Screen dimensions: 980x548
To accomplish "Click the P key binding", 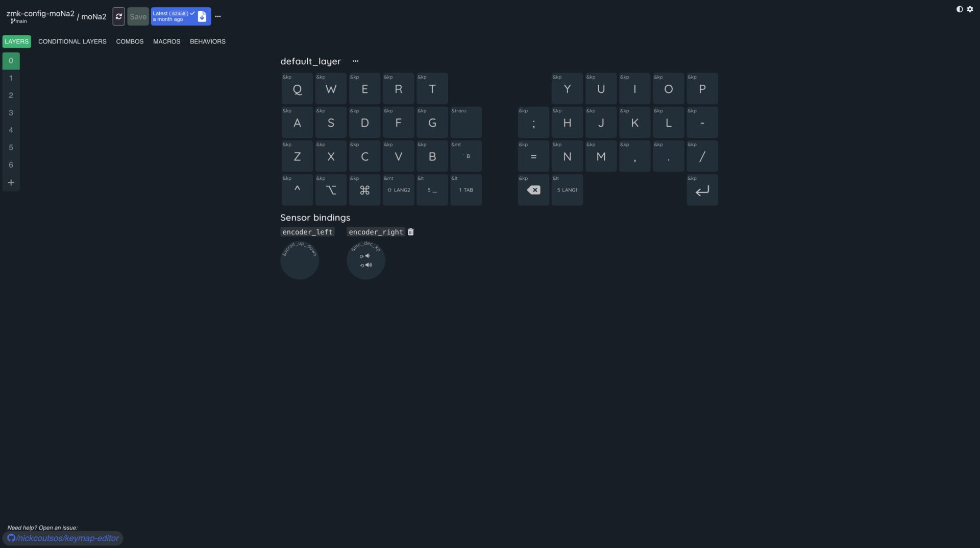I will tap(702, 89).
